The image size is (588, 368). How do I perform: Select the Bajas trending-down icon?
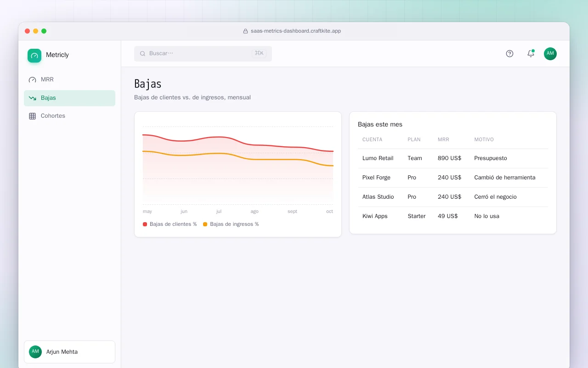(32, 98)
